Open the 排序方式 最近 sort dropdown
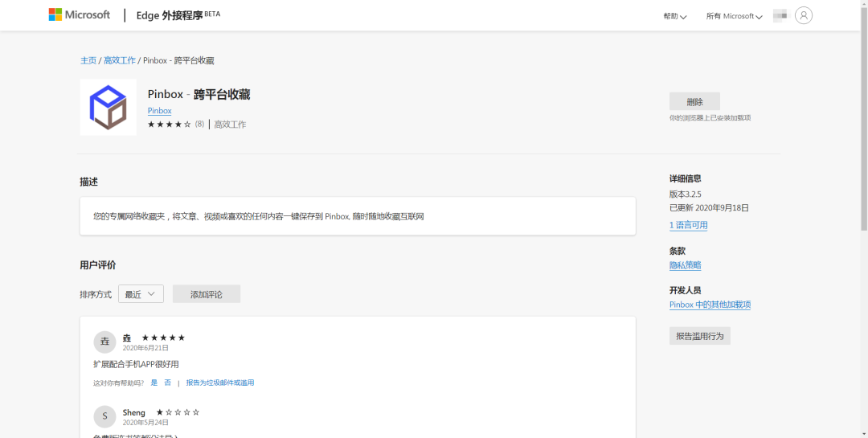The height and width of the screenshot is (438, 868). click(141, 294)
